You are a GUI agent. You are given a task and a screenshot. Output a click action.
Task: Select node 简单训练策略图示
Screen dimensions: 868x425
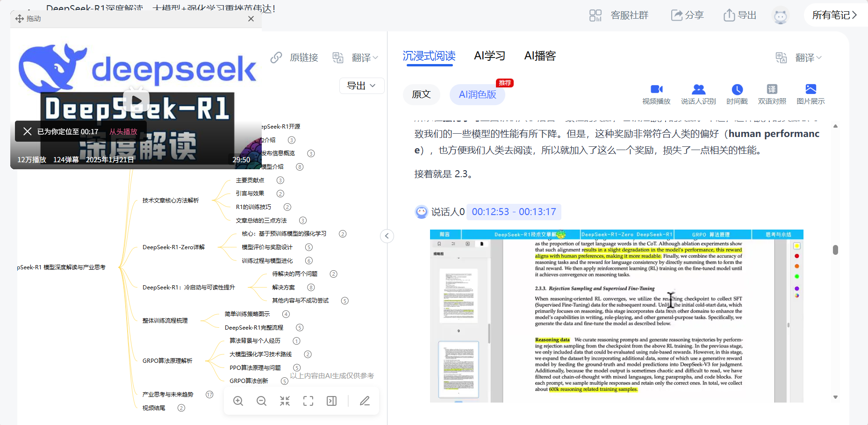(x=247, y=314)
